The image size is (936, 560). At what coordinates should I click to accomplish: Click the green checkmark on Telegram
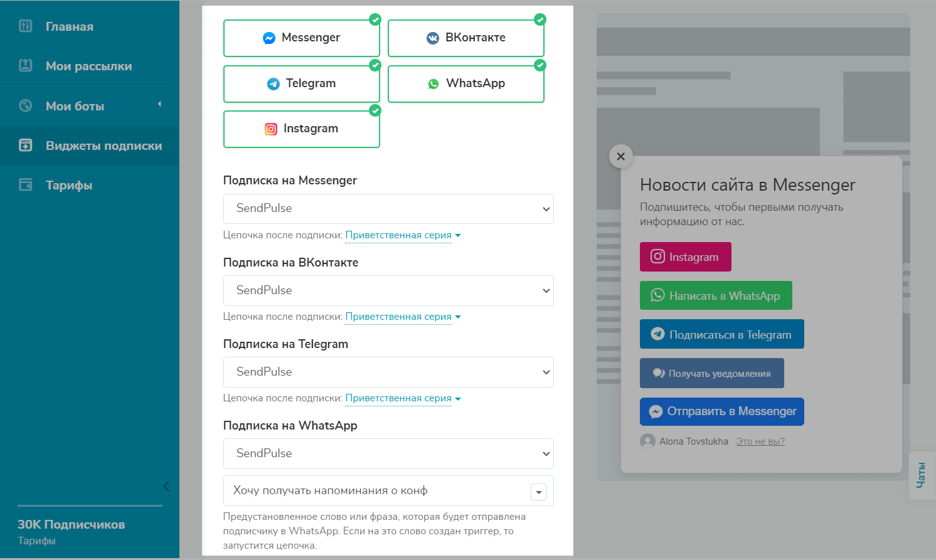[375, 65]
